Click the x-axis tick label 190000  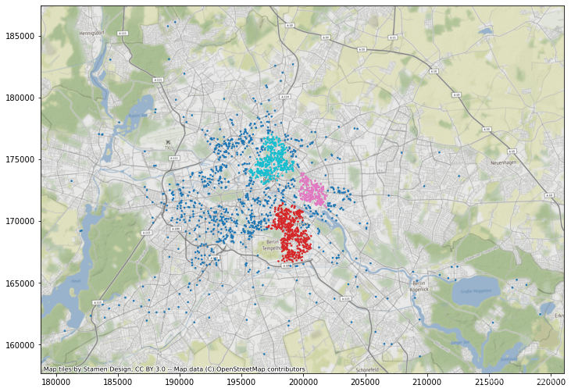(180, 382)
